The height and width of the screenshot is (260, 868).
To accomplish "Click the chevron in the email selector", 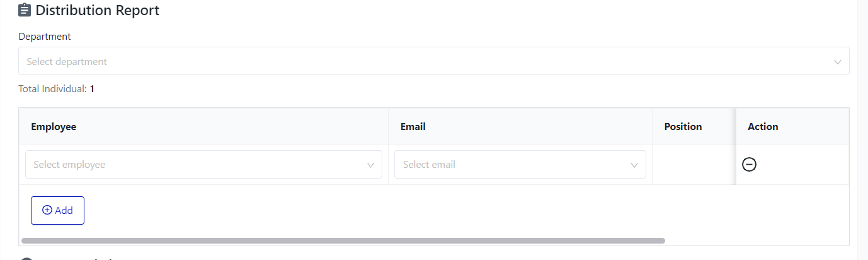I will pos(634,165).
